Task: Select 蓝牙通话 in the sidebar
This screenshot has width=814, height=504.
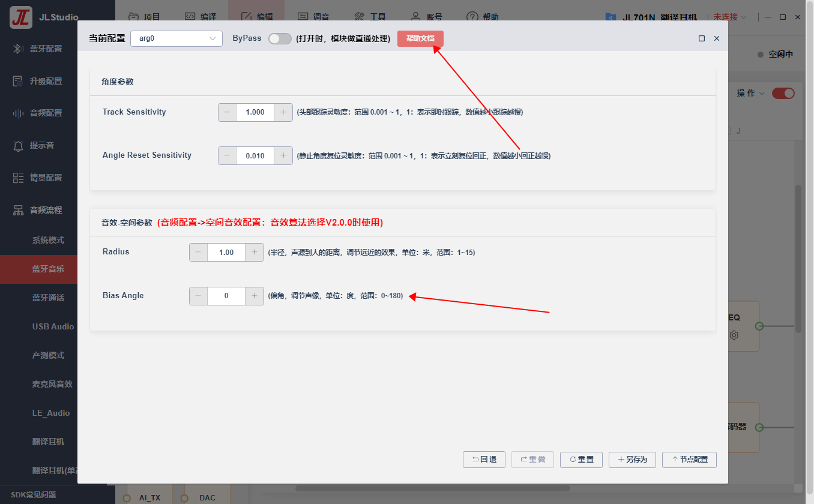Action: tap(48, 298)
